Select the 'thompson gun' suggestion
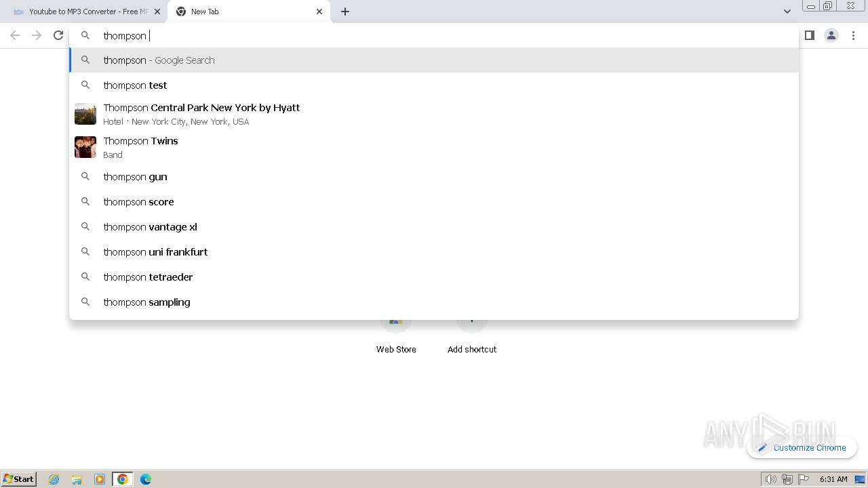 (x=434, y=177)
